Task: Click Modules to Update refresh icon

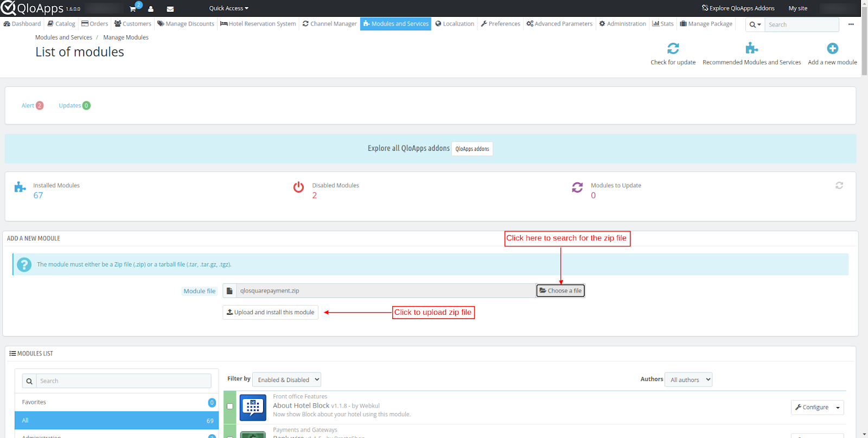Action: [577, 187]
